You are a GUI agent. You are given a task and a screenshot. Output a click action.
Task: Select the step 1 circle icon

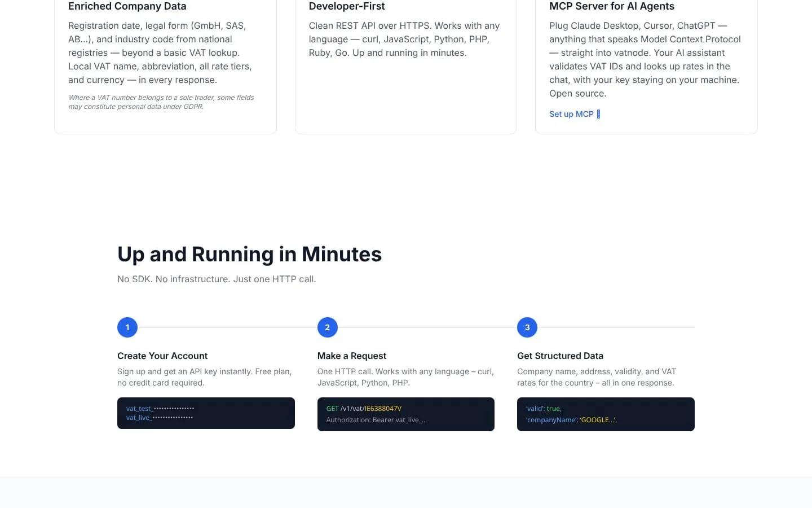(127, 327)
